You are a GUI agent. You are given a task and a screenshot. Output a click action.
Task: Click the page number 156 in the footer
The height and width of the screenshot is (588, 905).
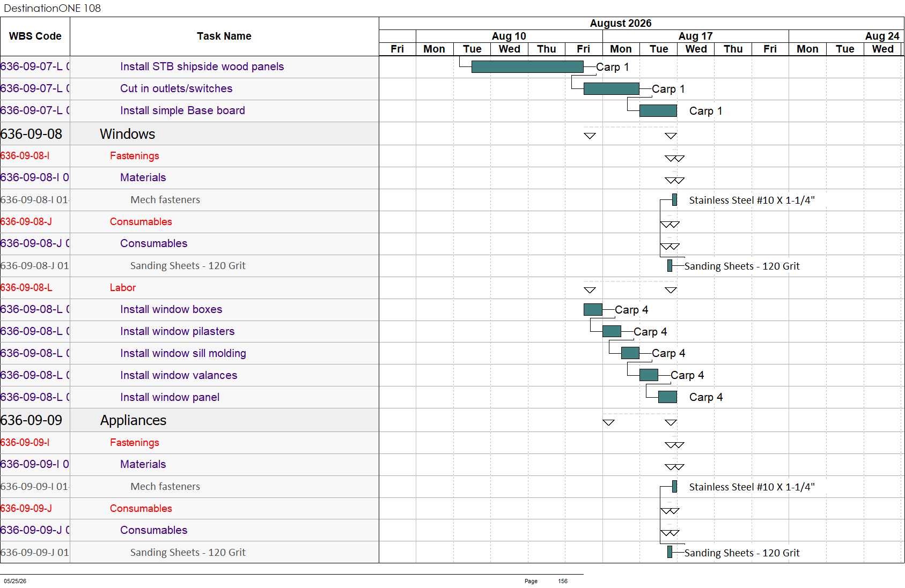(x=563, y=581)
